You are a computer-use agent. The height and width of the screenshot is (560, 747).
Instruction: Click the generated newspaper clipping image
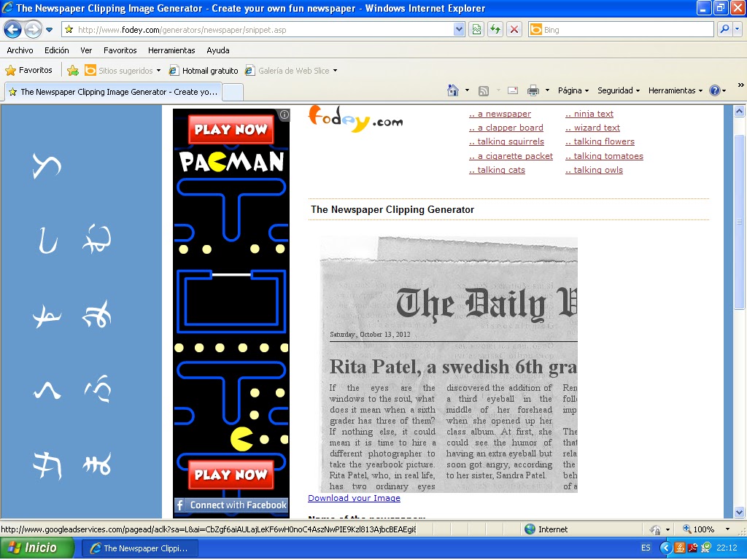(448, 365)
